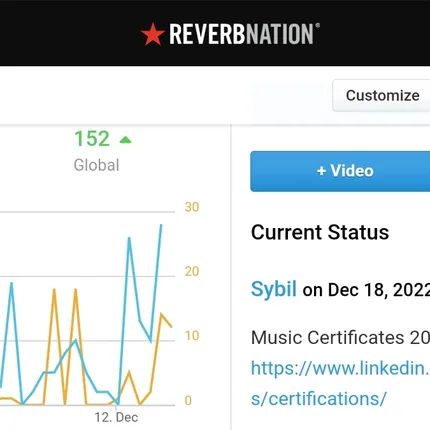Select the 152 global rank number
The height and width of the screenshot is (430, 430).
point(92,138)
